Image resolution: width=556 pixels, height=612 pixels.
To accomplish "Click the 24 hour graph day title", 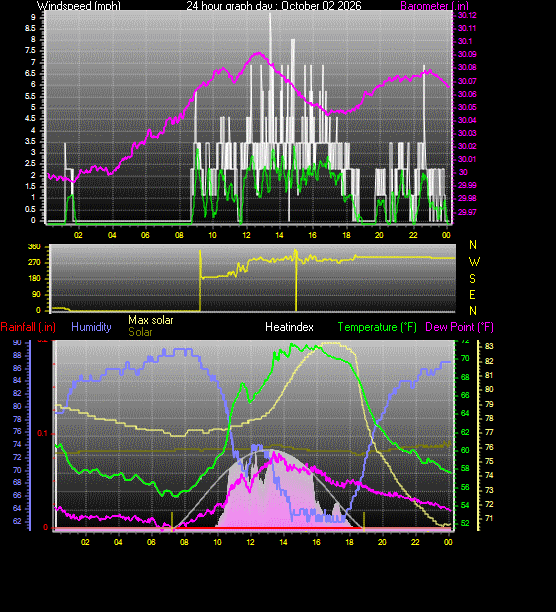I will click(274, 5).
